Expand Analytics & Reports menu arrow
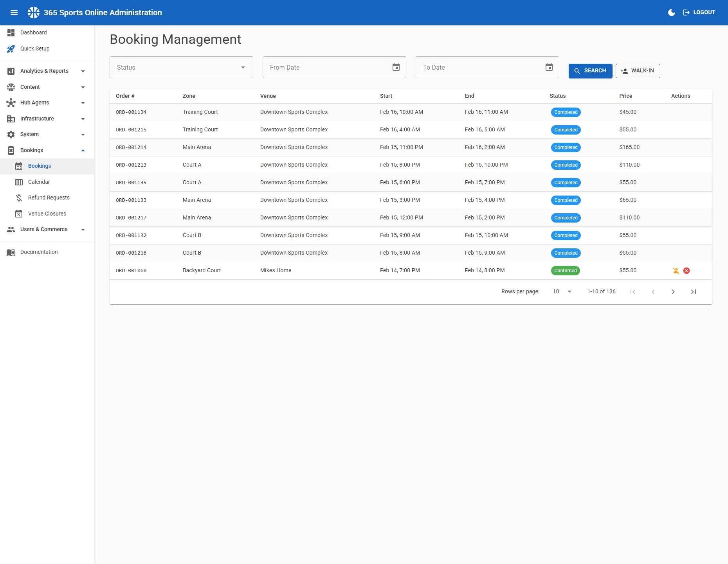The height and width of the screenshot is (564, 728). [x=83, y=71]
